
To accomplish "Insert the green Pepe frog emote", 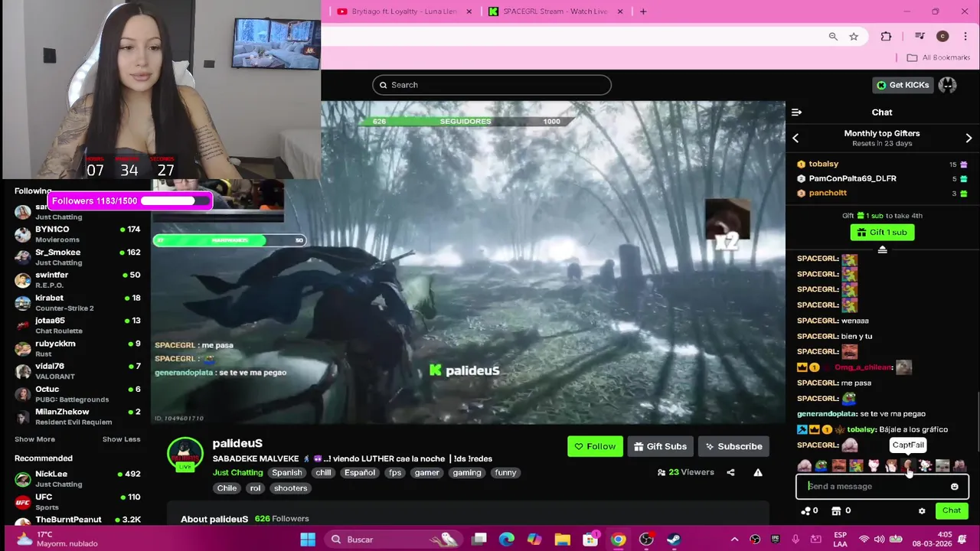I will click(821, 465).
